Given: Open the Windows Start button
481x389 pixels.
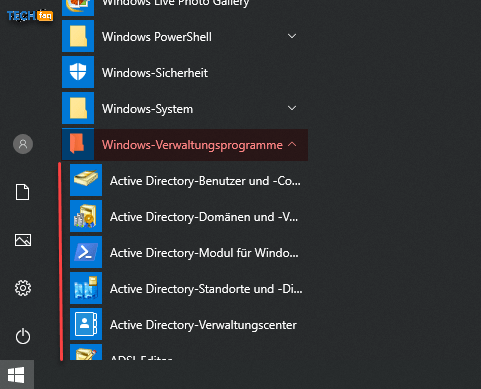Looking at the screenshot, I should 17,374.
